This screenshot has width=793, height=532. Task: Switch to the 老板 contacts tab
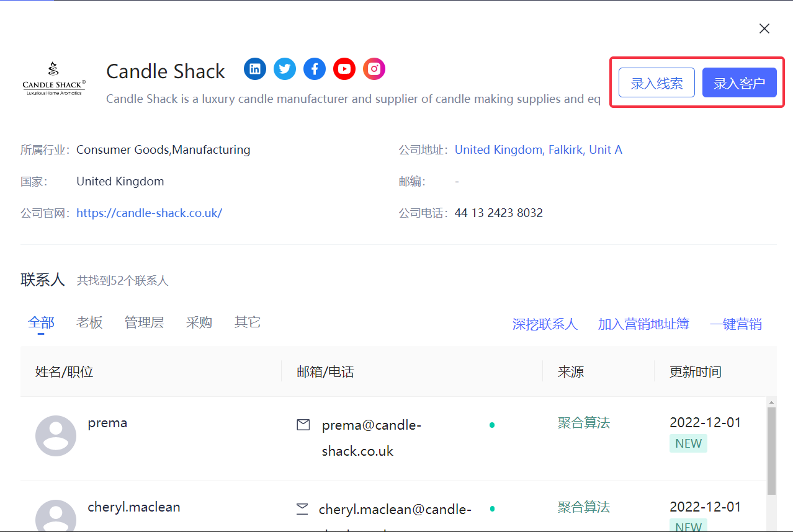point(89,322)
